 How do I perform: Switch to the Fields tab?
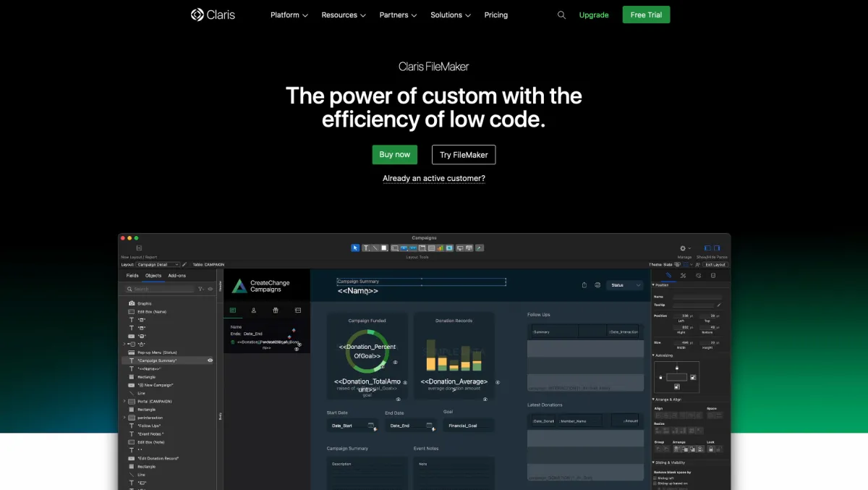click(132, 276)
